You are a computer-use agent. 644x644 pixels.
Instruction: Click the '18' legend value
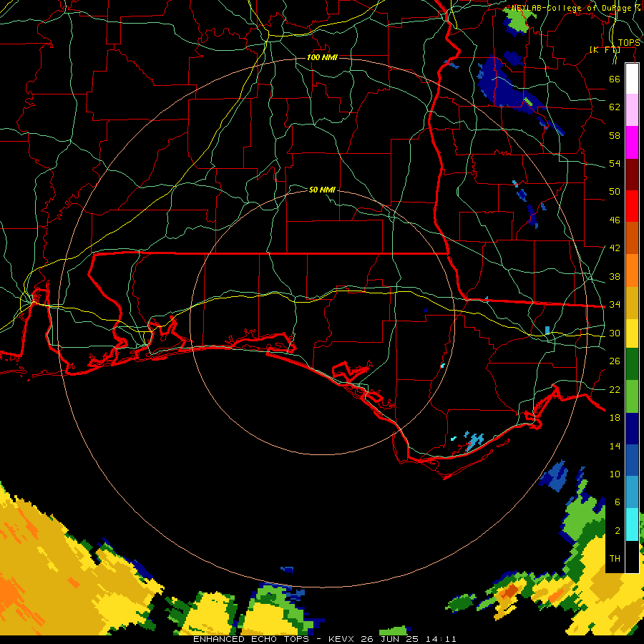click(x=615, y=417)
